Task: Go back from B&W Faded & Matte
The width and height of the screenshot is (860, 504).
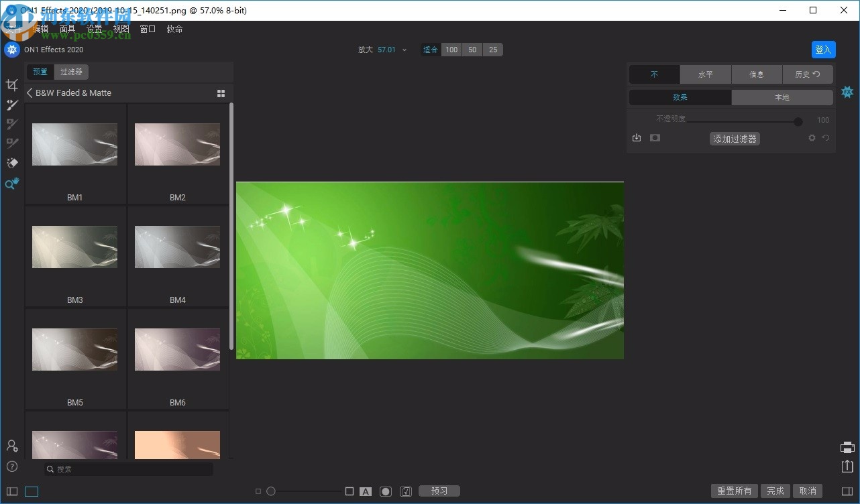Action: click(30, 93)
